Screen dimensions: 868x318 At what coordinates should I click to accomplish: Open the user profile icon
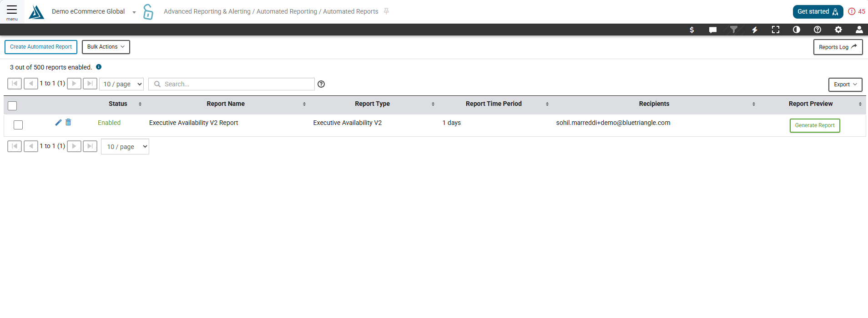tap(859, 30)
